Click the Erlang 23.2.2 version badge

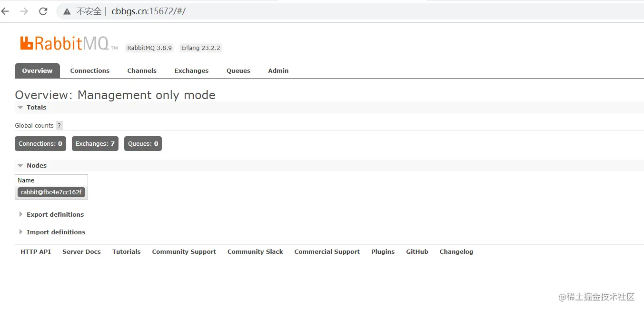click(201, 48)
